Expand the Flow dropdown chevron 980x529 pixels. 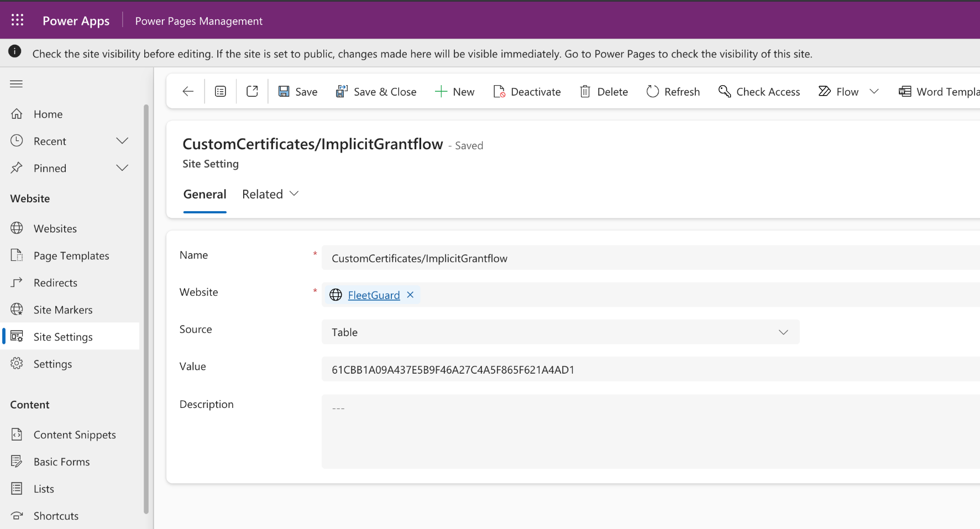(874, 91)
